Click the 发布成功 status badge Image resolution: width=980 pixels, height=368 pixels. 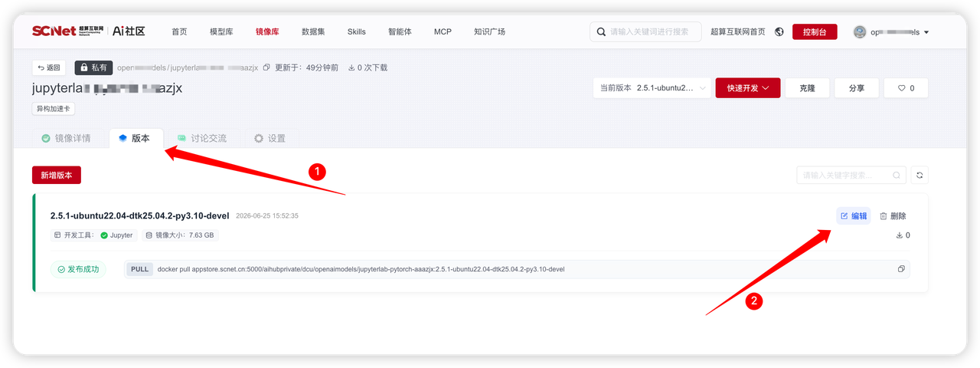pos(78,269)
